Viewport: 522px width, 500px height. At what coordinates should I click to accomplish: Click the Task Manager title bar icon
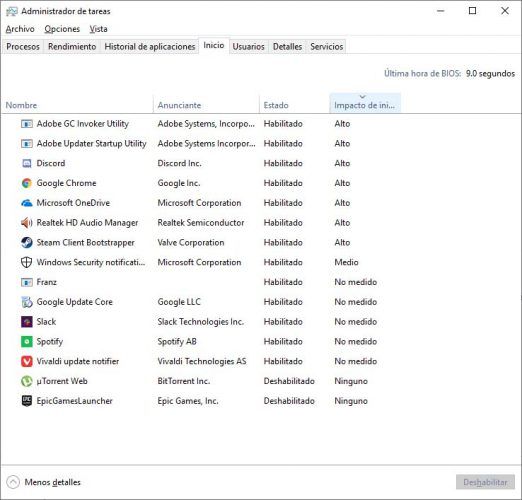pos(12,11)
